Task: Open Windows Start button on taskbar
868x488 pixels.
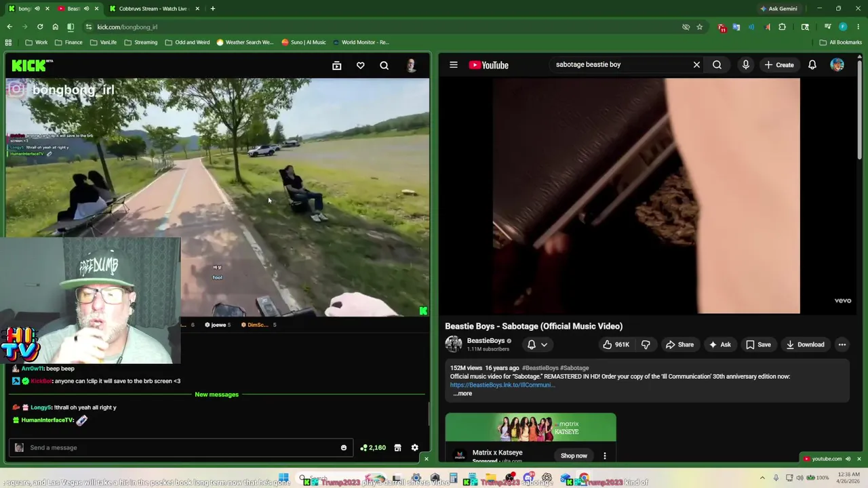Action: tap(283, 478)
